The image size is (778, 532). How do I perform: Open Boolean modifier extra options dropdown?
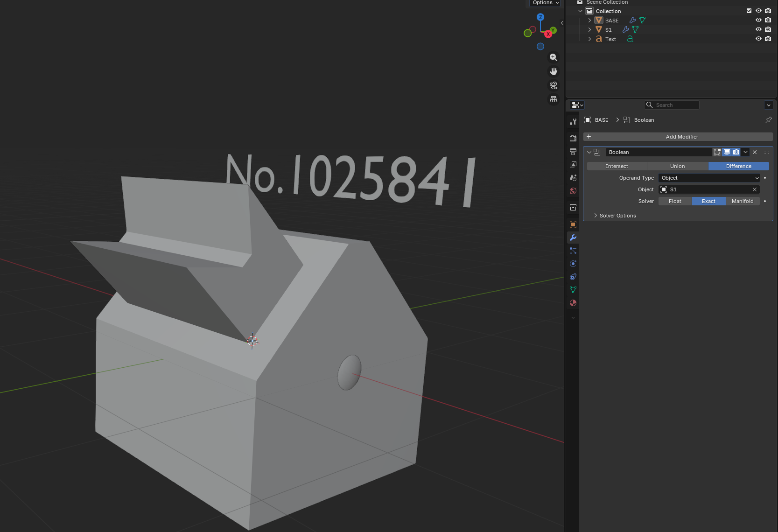click(x=745, y=152)
